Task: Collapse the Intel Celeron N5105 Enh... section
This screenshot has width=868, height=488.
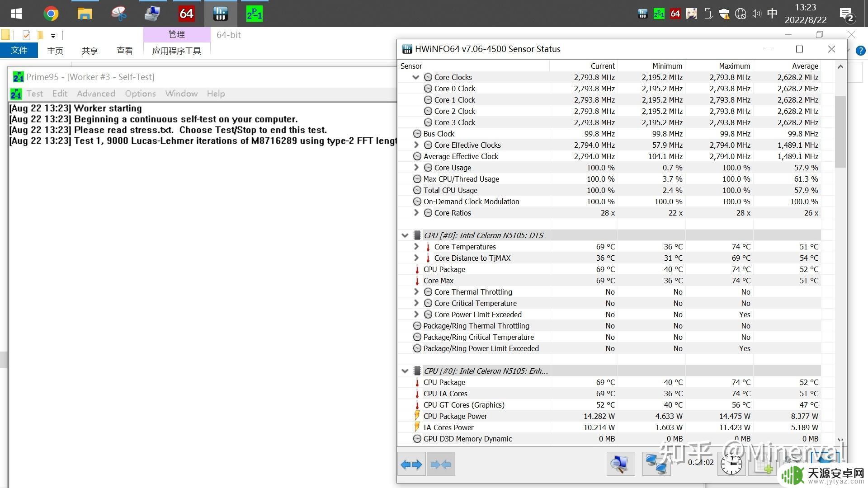Action: click(405, 371)
